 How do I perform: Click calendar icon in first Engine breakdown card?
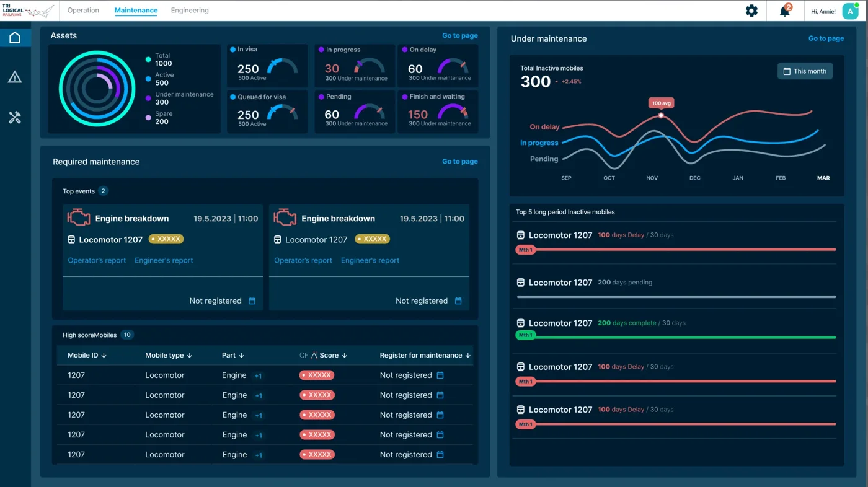tap(252, 301)
